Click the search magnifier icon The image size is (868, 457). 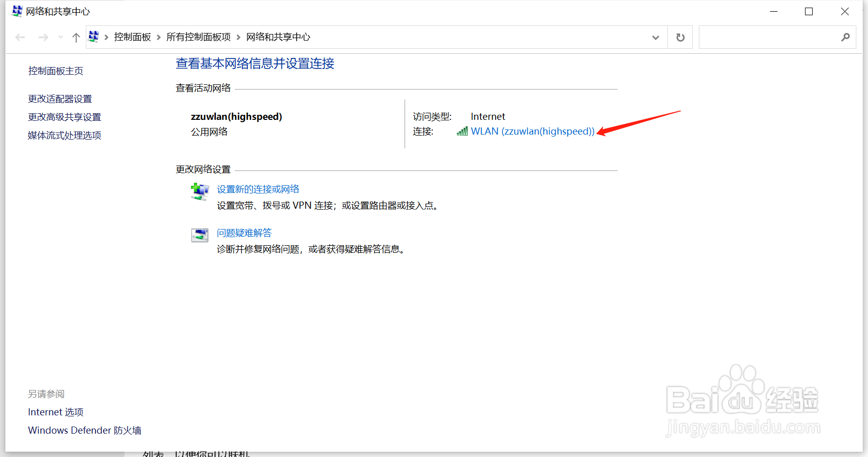[x=845, y=37]
